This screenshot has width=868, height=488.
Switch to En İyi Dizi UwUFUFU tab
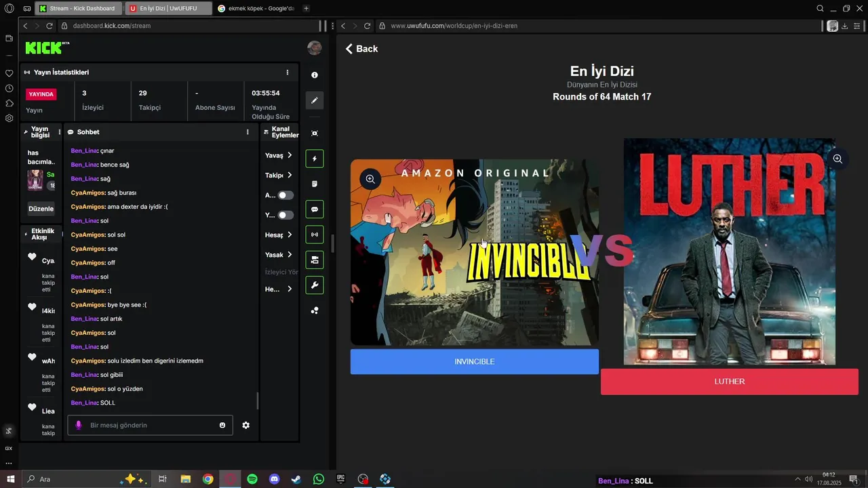pos(168,8)
